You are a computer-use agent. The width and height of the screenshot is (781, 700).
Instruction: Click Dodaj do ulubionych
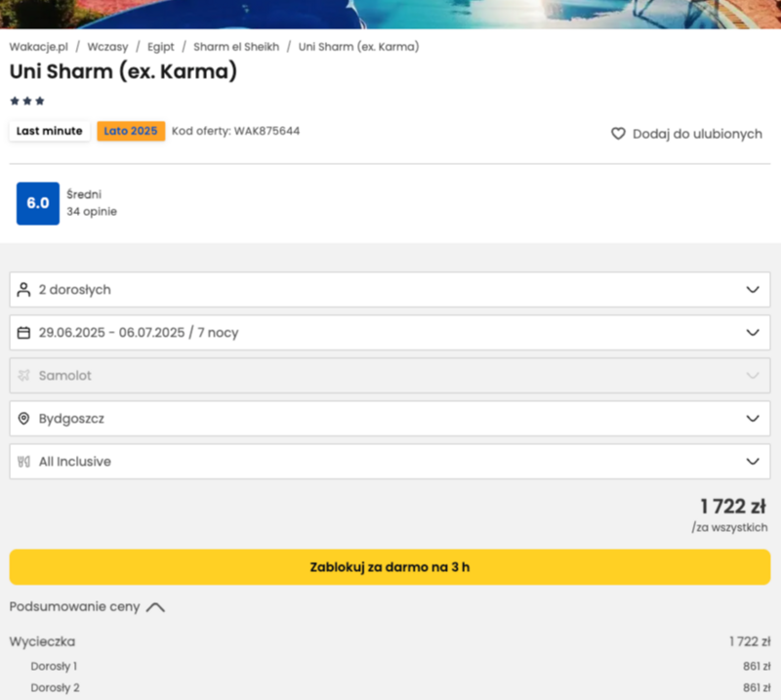point(686,134)
